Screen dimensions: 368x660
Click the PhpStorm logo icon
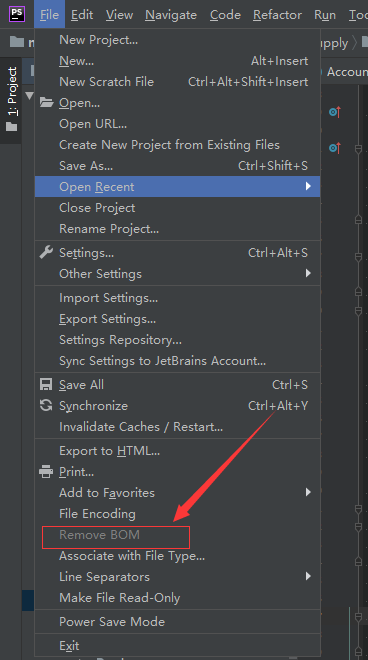[17, 14]
